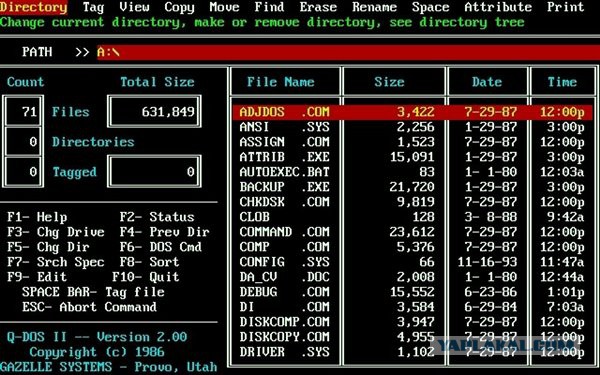The image size is (600, 375).
Task: Click the Files count box showing 71
Action: tap(23, 112)
